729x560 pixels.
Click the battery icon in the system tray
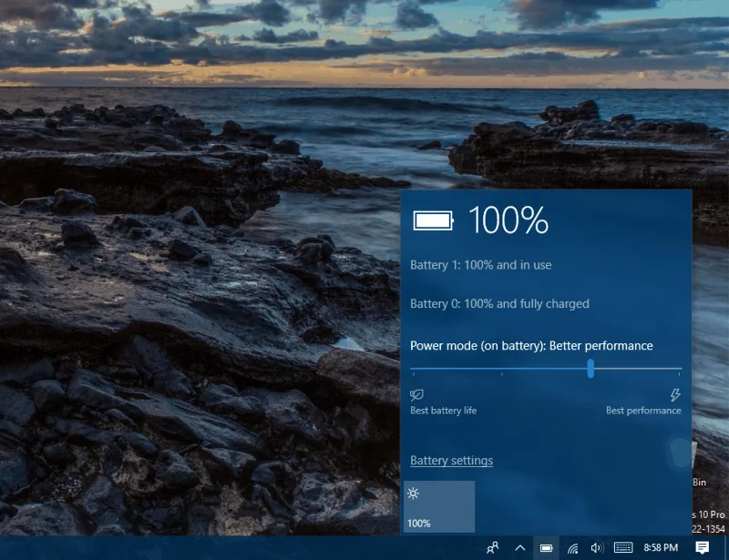547,549
